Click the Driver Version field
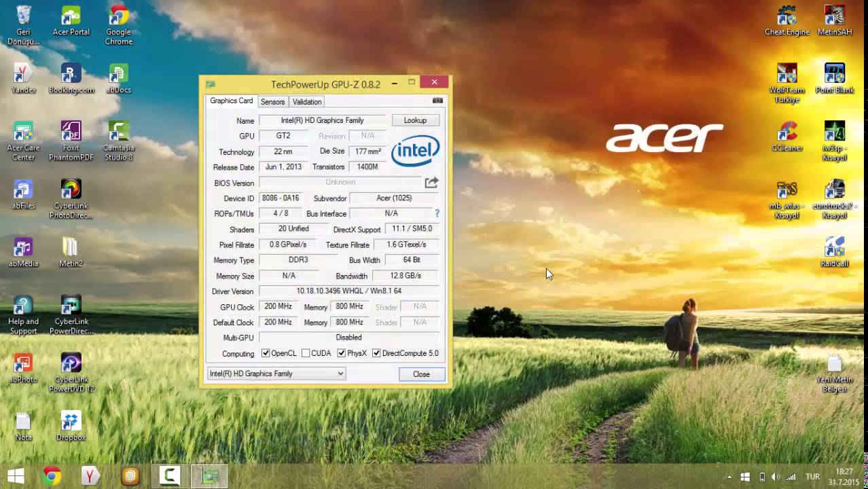868x489 pixels. (x=349, y=291)
